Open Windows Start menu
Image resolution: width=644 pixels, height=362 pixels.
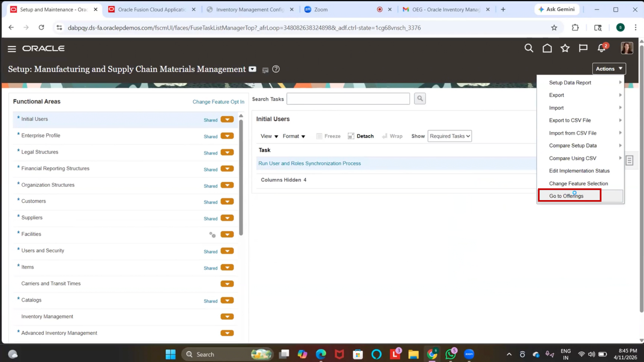click(x=170, y=354)
